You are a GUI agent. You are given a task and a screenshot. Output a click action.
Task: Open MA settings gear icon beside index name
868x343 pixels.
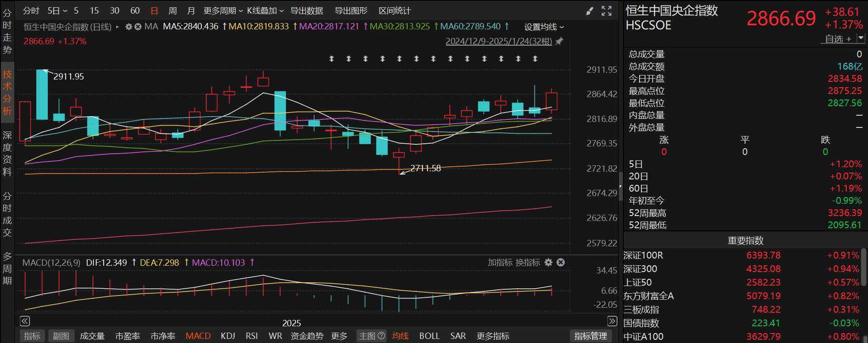pos(129,27)
